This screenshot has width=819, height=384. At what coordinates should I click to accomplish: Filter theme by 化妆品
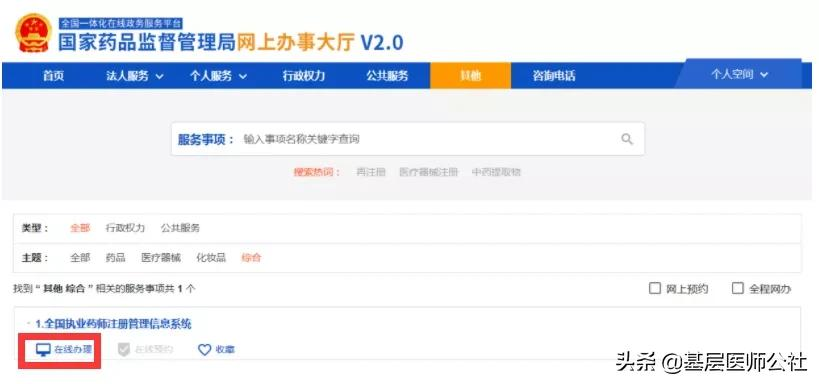point(211,258)
